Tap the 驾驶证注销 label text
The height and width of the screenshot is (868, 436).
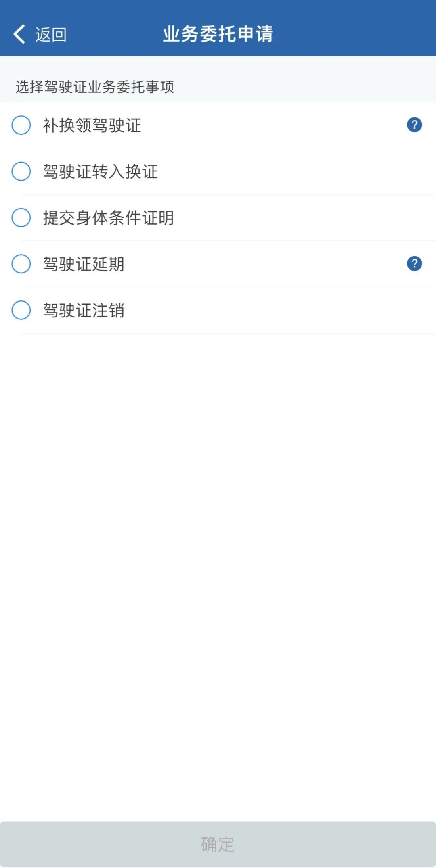84,311
